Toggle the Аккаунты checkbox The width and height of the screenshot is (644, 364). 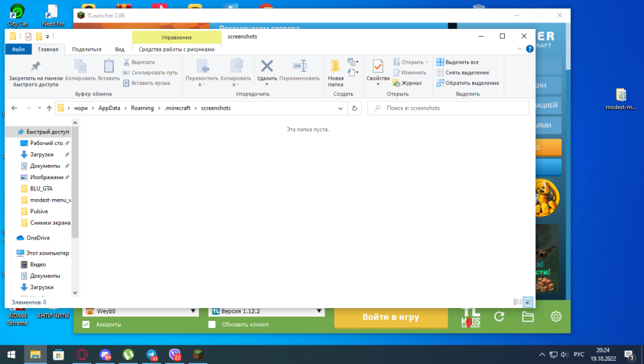tap(86, 325)
